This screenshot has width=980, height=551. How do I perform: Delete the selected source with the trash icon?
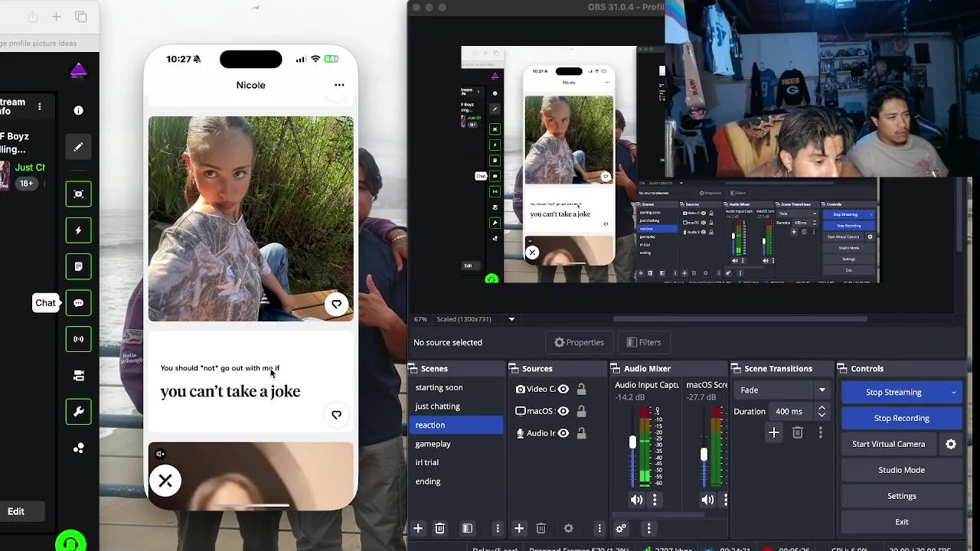point(541,528)
